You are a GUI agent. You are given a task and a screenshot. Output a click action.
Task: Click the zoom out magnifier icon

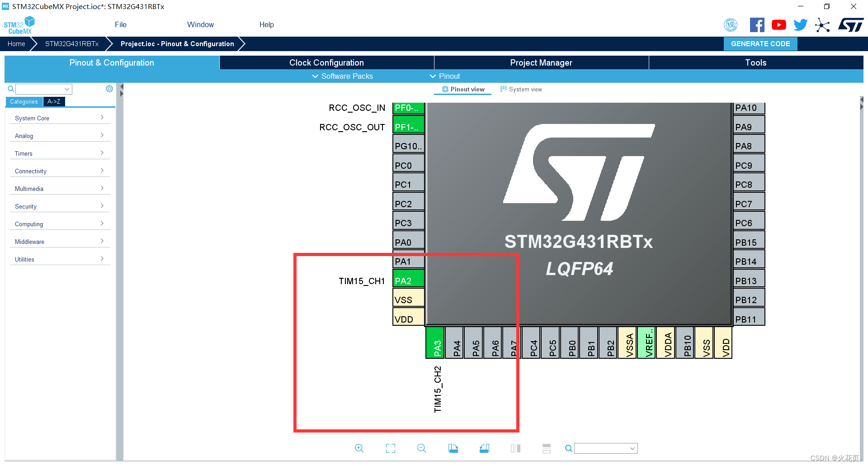coord(422,448)
